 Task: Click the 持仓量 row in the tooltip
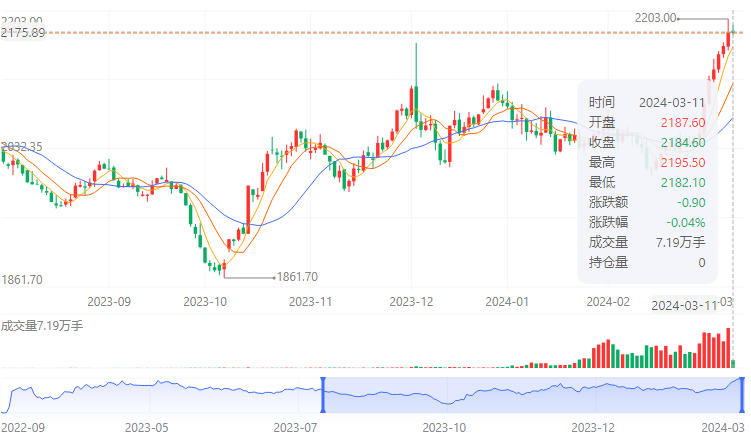pos(647,262)
